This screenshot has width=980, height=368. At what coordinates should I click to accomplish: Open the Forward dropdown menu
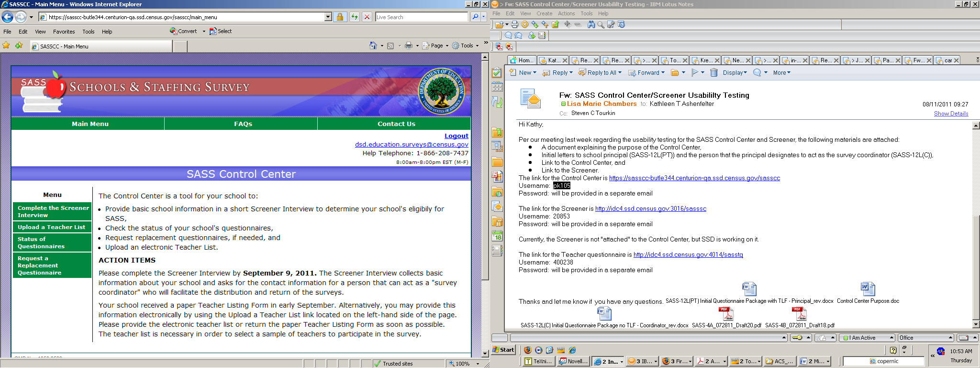tap(663, 73)
